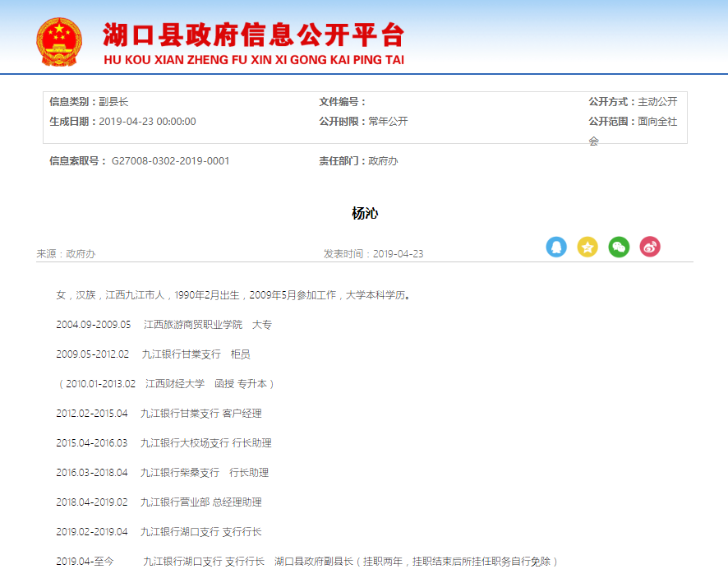Click 公开方式：主动公开
Screen dimensions: 728x583
coord(633,102)
